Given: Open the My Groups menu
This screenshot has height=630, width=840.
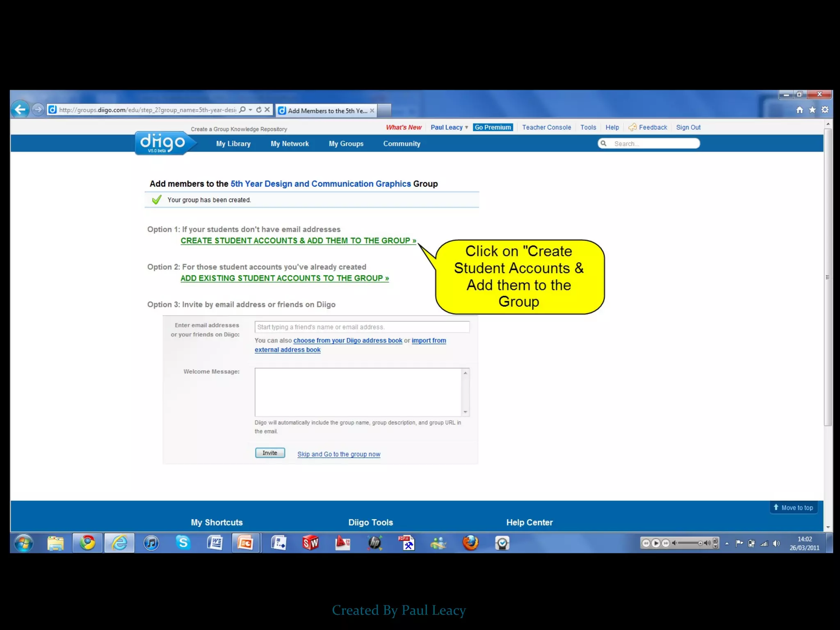Looking at the screenshot, I should pyautogui.click(x=346, y=144).
